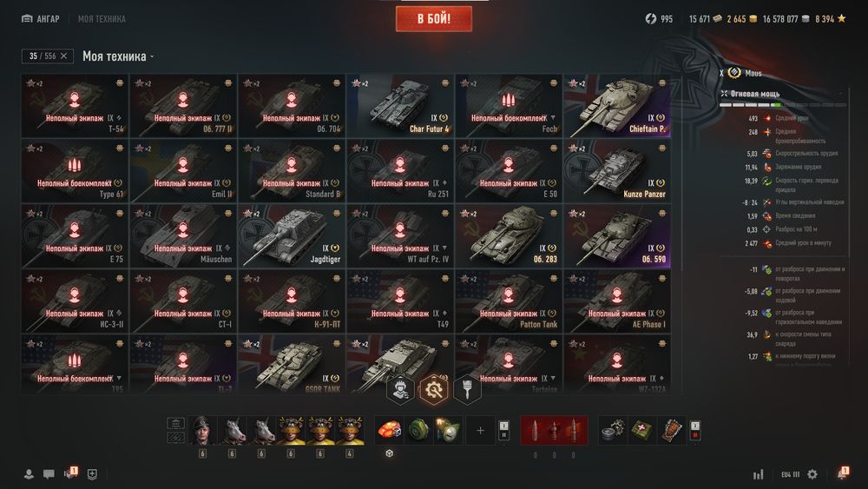Image resolution: width=868 pixels, height=489 pixels.
Task: Open the МОЯ ТЕХНИКА breadcrumb tab
Action: pyautogui.click(x=102, y=19)
